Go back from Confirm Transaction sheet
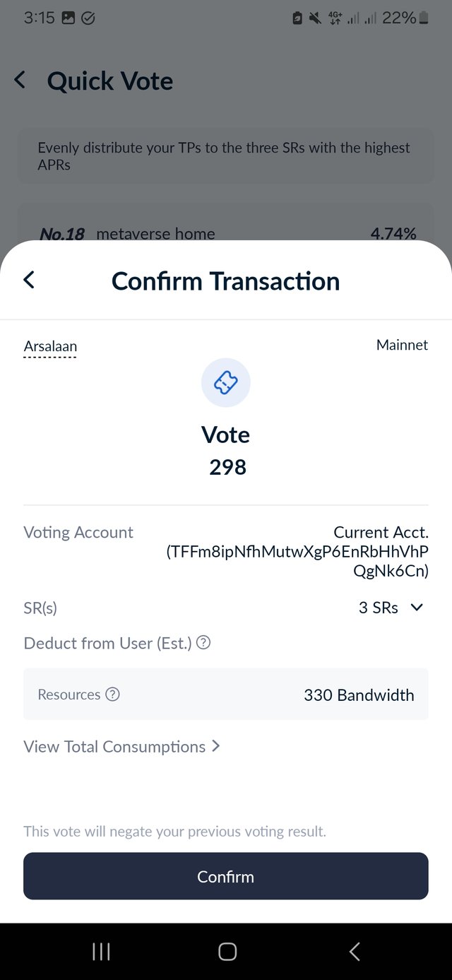Viewport: 452px width, 980px height. [29, 280]
